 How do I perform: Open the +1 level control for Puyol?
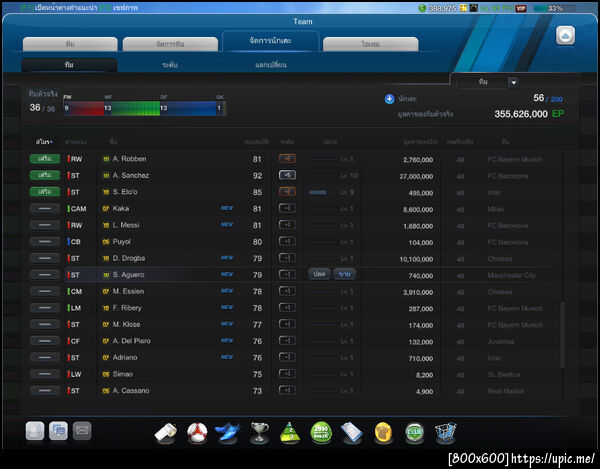coord(287,241)
